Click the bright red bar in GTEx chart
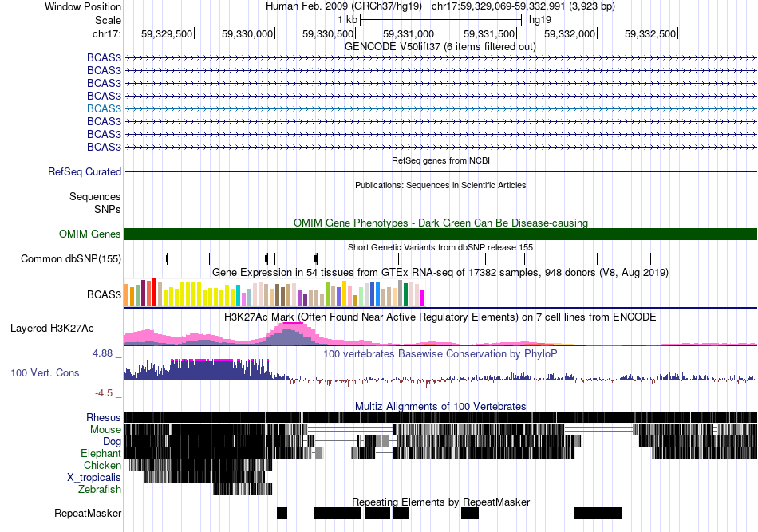Screen dimensions: 758x532 (154, 293)
